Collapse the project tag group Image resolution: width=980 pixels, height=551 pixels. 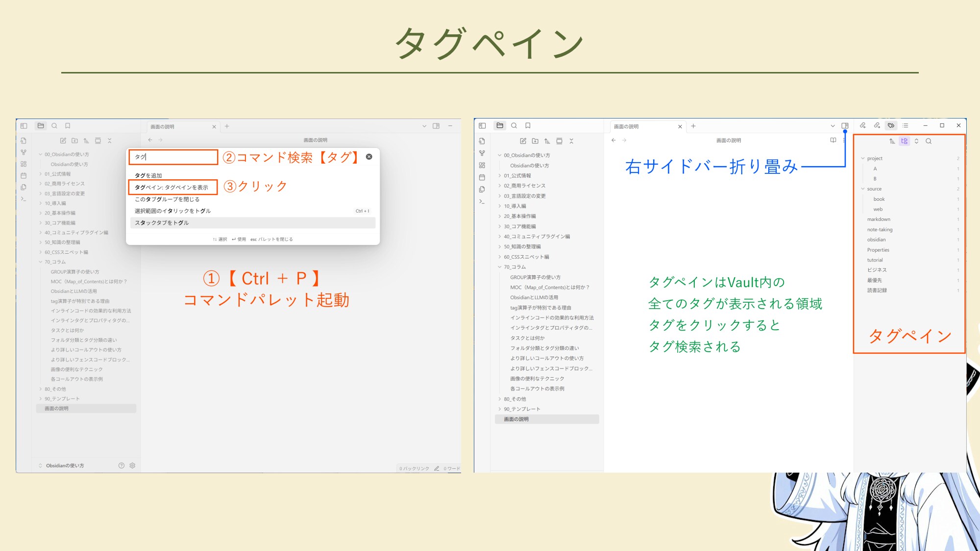tap(863, 159)
